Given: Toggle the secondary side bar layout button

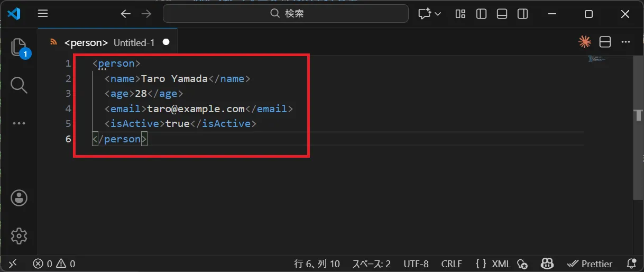Looking at the screenshot, I should 522,14.
